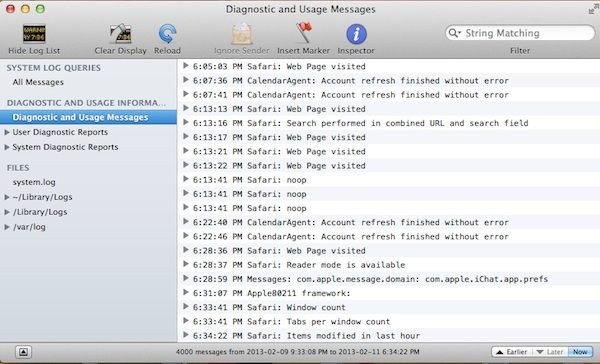Image resolution: width=600 pixels, height=364 pixels.
Task: Select the 6:22:46 PM CalendarAgent row
Action: [388, 237]
